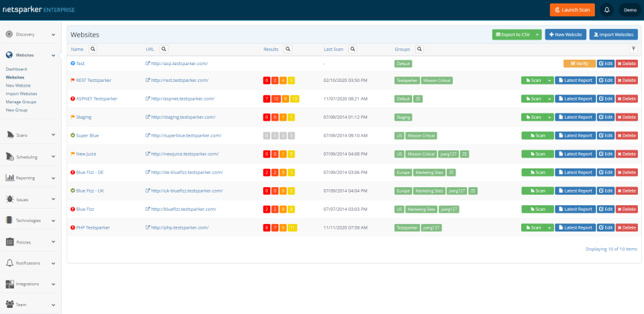644x314 pixels.
Task: Open external link icon for rest.testsparker.com
Action: click(x=148, y=80)
